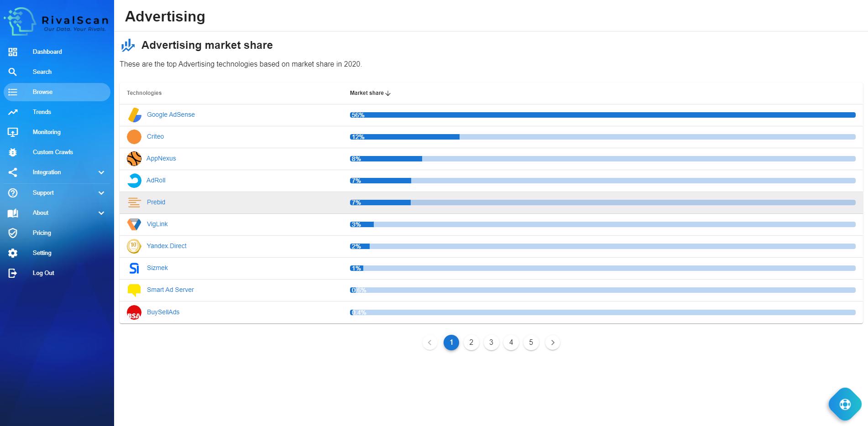This screenshot has width=868, height=426.
Task: Click the Setting gear icon
Action: coord(13,253)
